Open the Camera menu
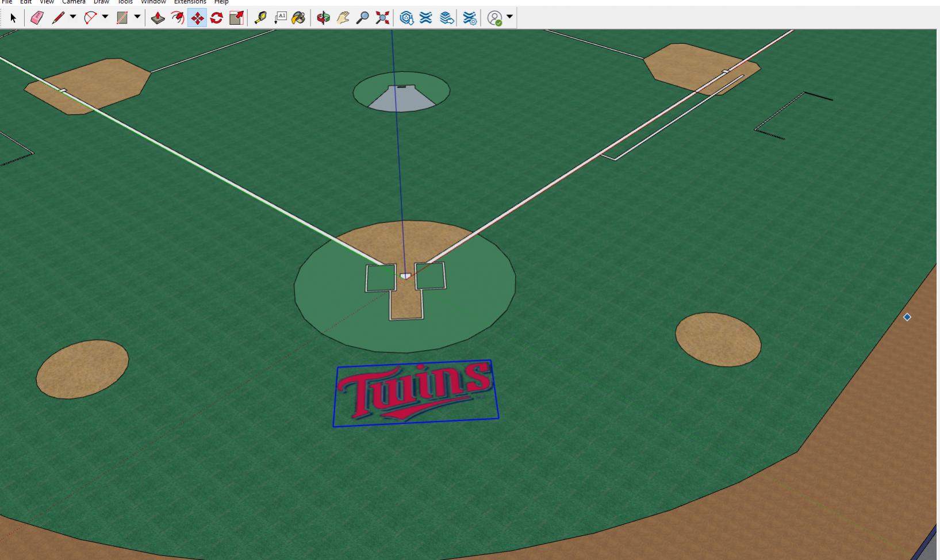 point(74,2)
